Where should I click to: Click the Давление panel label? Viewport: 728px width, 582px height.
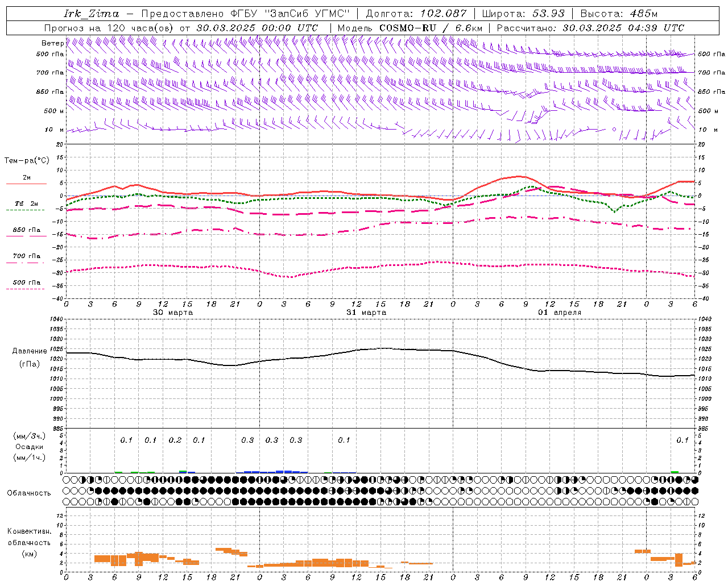click(30, 351)
